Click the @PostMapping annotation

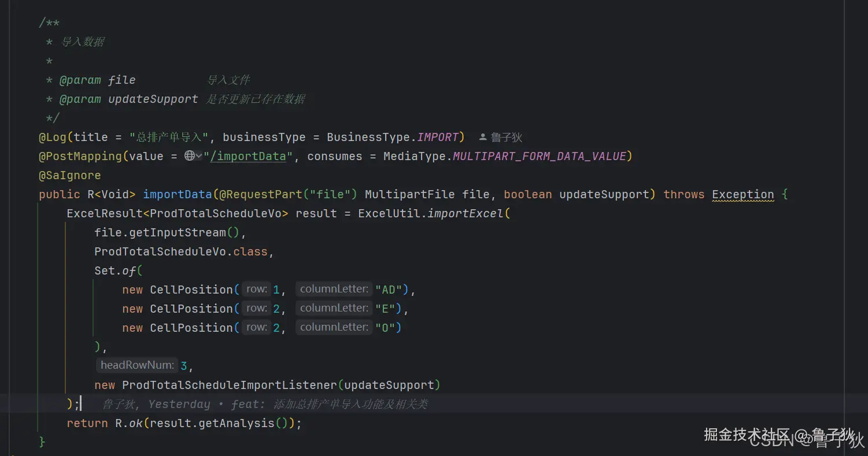(x=80, y=156)
